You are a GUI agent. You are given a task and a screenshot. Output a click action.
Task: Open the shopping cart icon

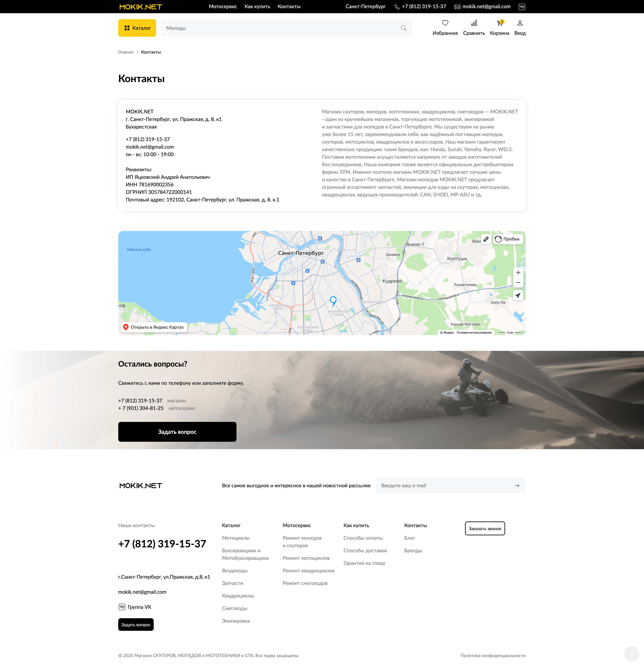tap(500, 23)
